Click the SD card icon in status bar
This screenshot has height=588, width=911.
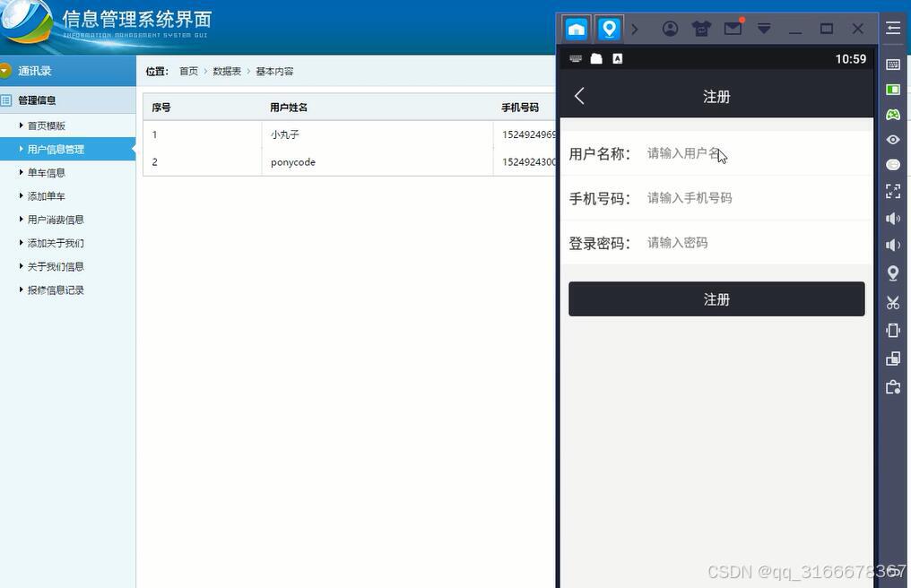[x=596, y=58]
